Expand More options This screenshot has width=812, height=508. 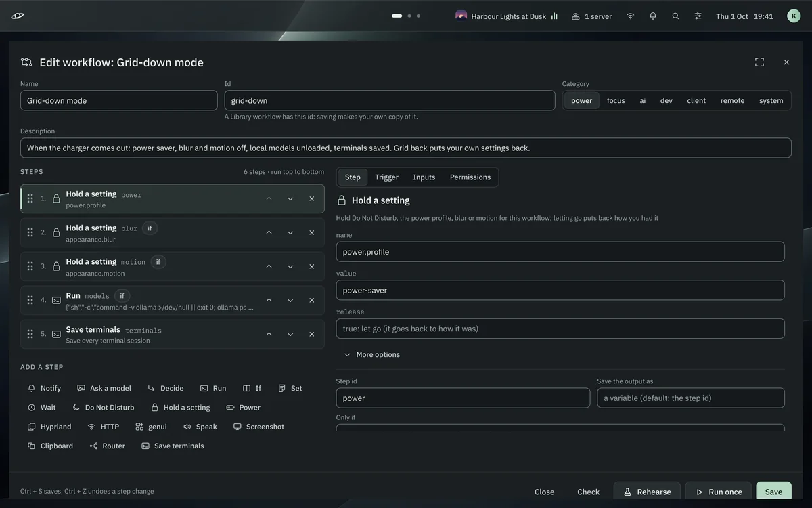(x=371, y=354)
